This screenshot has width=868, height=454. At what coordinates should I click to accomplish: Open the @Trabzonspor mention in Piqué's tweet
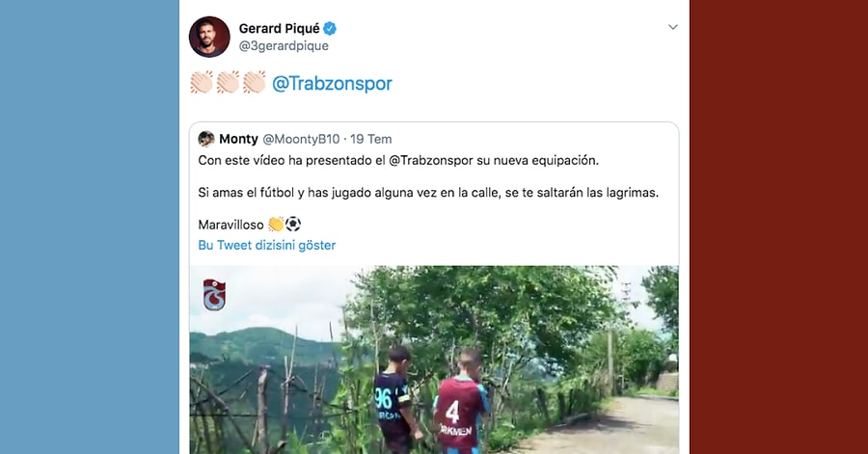click(x=332, y=84)
